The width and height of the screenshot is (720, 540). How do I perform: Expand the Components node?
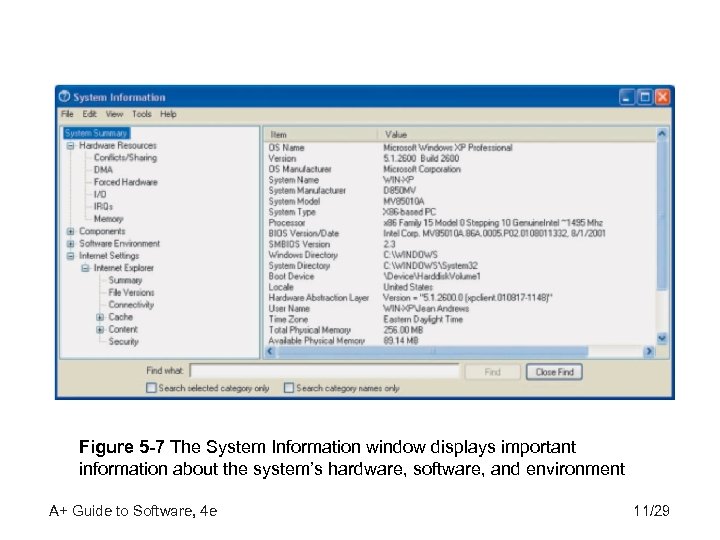[70, 231]
